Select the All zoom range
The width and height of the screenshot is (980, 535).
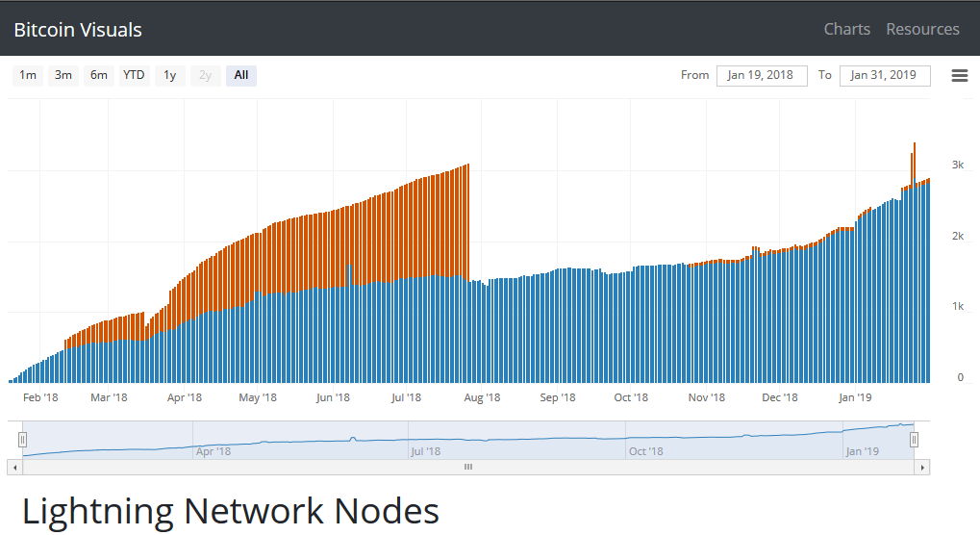pyautogui.click(x=240, y=75)
